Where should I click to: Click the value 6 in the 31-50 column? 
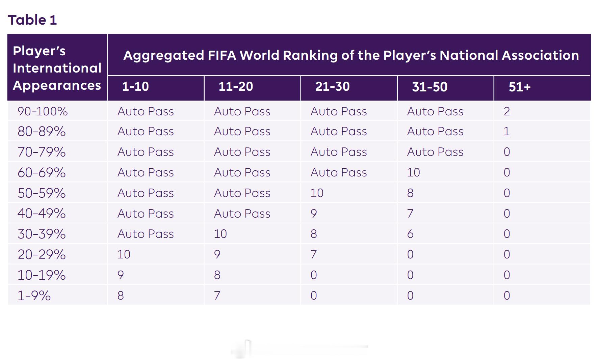click(x=410, y=234)
